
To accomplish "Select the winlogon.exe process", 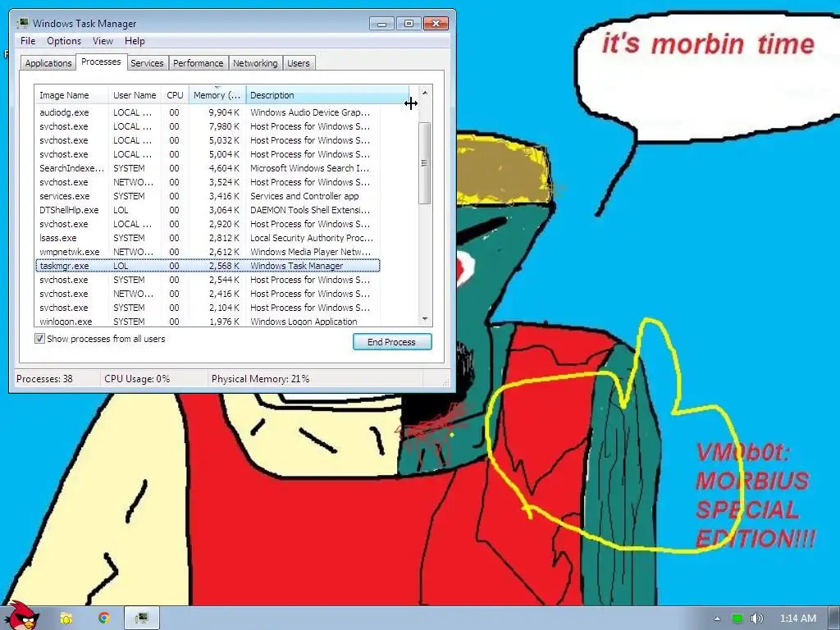I will pyautogui.click(x=208, y=321).
